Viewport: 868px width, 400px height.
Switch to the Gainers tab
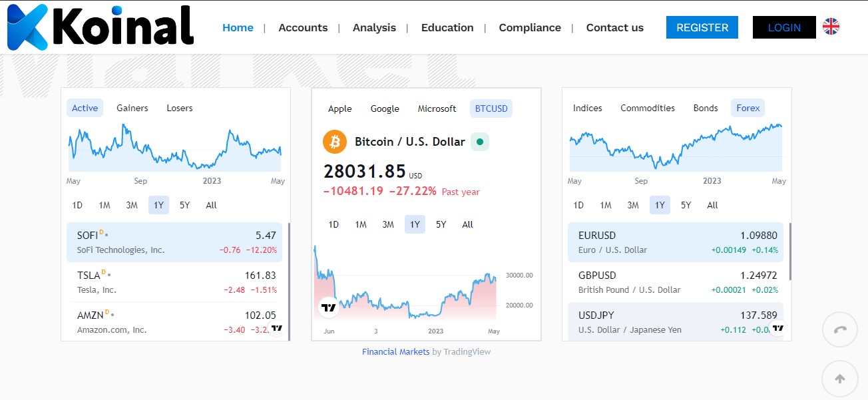click(x=132, y=108)
